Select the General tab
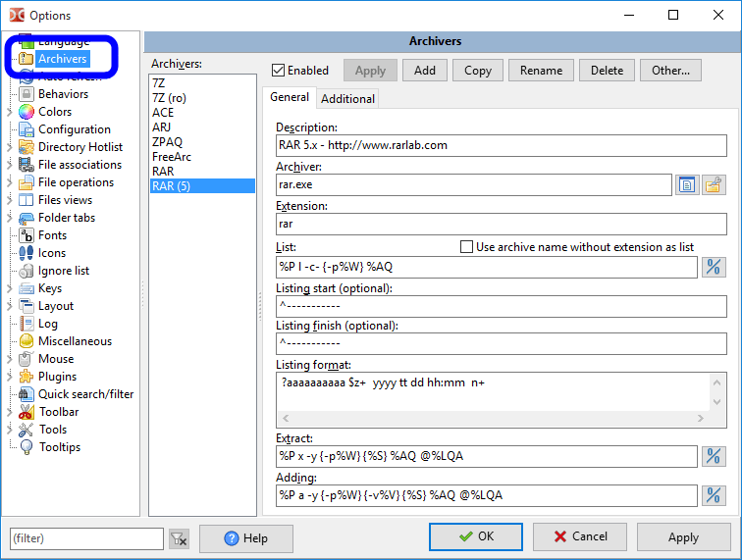 290,97
